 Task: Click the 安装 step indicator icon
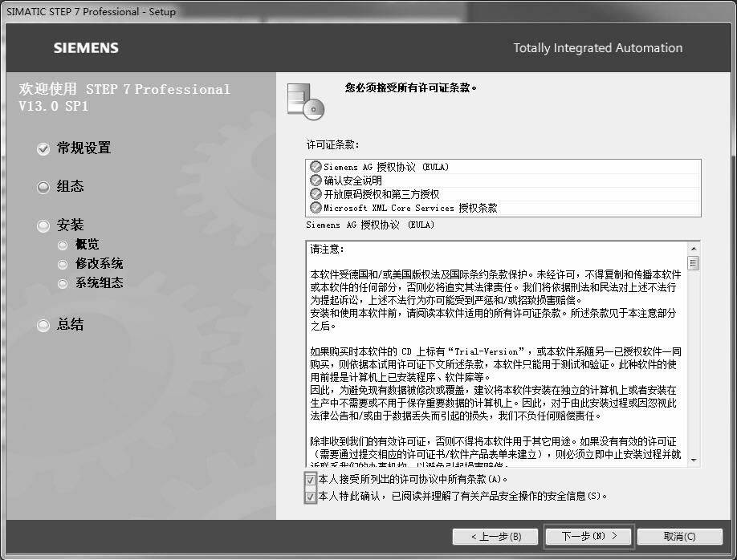(43, 226)
